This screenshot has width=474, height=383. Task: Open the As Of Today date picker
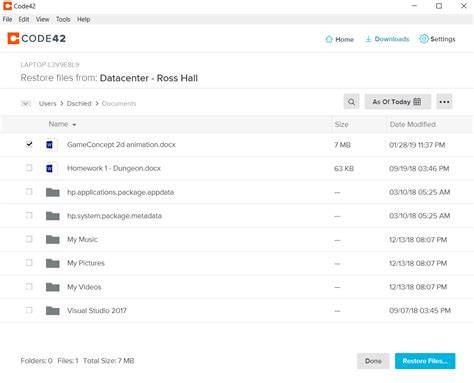pos(397,102)
